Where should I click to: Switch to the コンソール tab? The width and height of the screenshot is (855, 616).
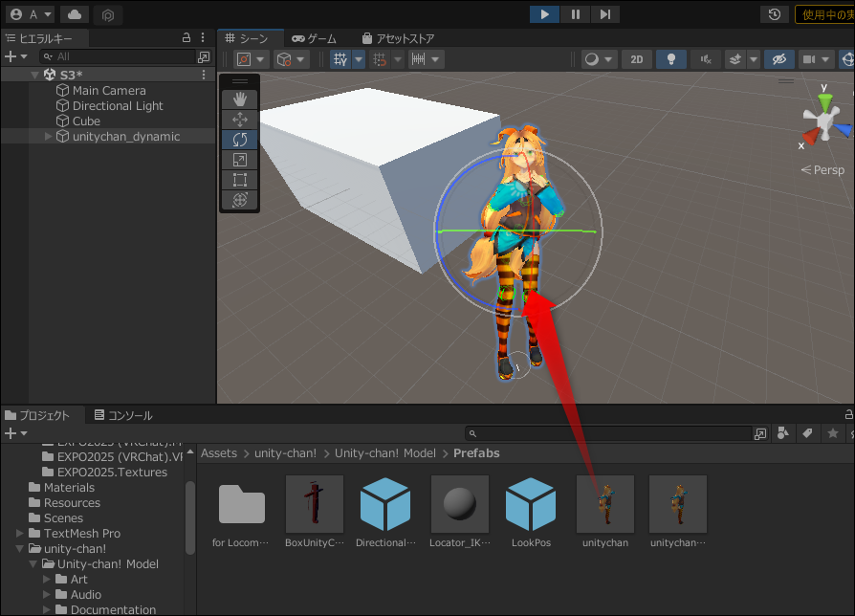coord(123,415)
